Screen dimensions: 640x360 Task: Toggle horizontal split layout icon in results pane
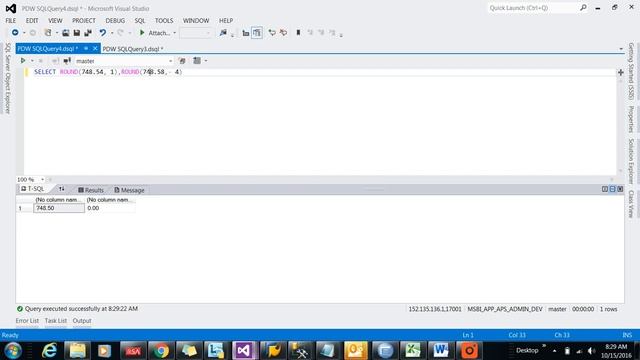click(612, 189)
